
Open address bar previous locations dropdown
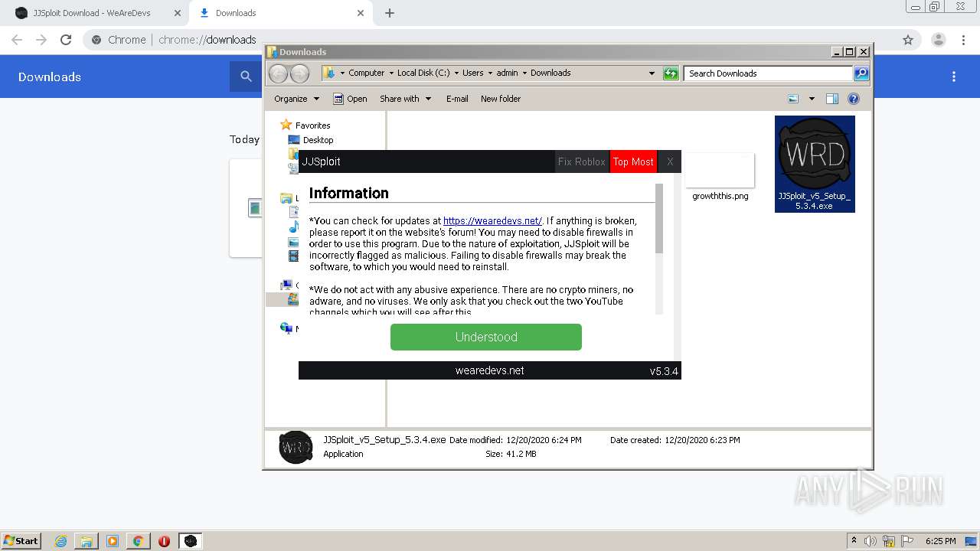coord(652,73)
